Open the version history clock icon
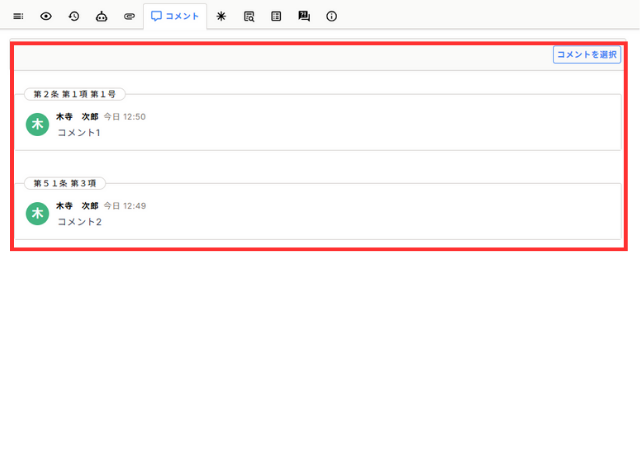The width and height of the screenshot is (640, 461). click(x=74, y=16)
